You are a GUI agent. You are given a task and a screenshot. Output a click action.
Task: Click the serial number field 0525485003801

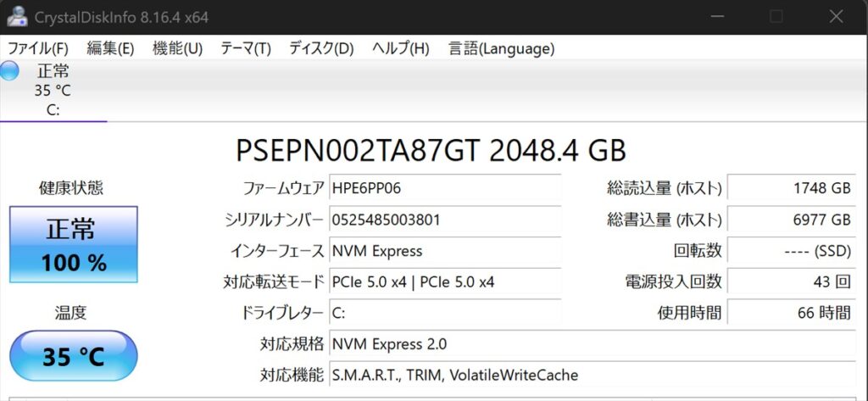pos(445,220)
